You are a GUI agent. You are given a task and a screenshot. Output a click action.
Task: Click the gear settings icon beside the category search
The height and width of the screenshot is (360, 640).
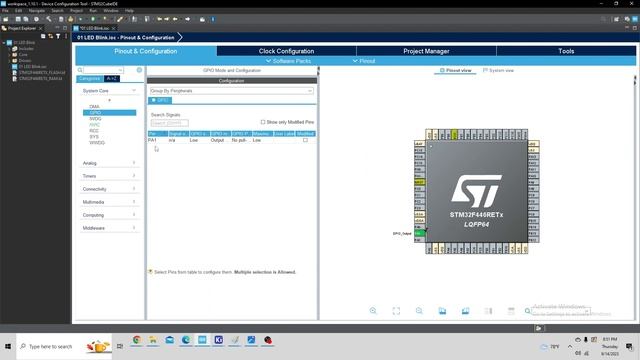(139, 70)
